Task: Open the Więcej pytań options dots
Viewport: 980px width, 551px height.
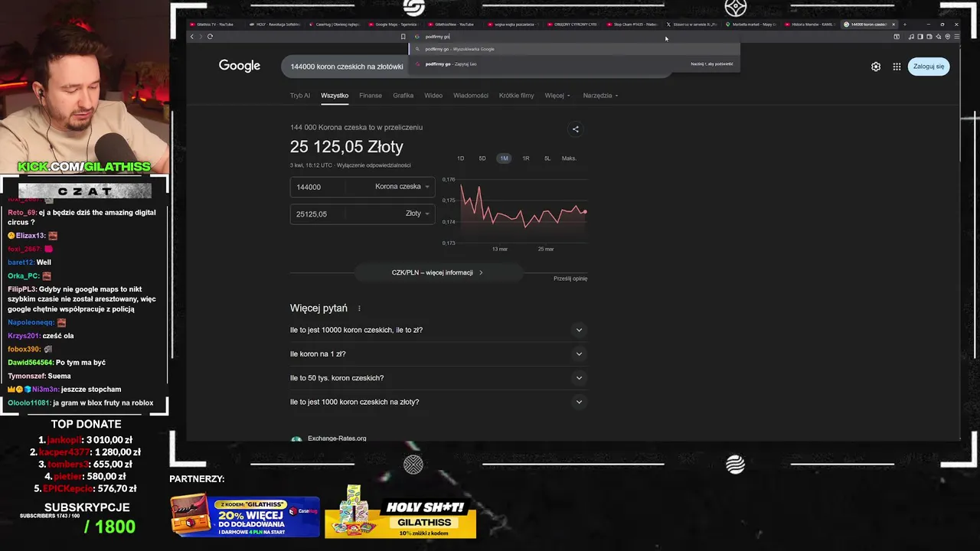Action: point(359,308)
